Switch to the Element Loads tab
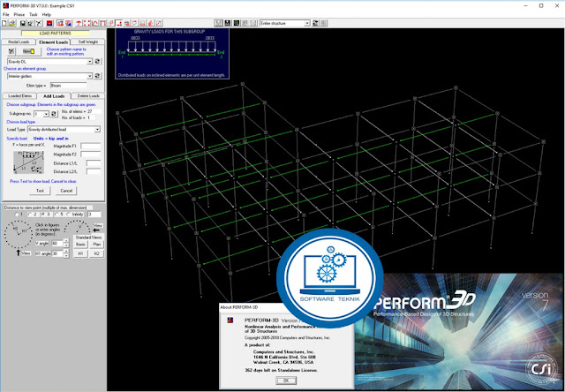 [x=53, y=41]
